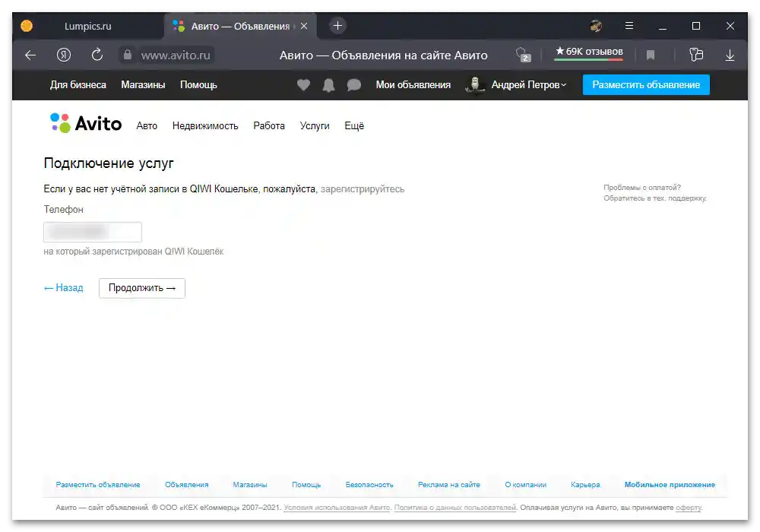The height and width of the screenshot is (532, 760).
Task: Open the оферту link in footer
Action: tap(689, 507)
